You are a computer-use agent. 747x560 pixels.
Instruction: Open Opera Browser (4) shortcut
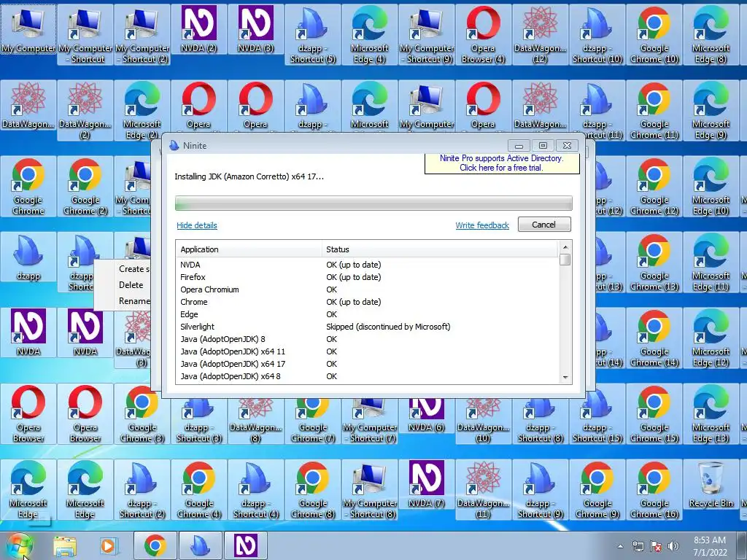click(x=484, y=35)
